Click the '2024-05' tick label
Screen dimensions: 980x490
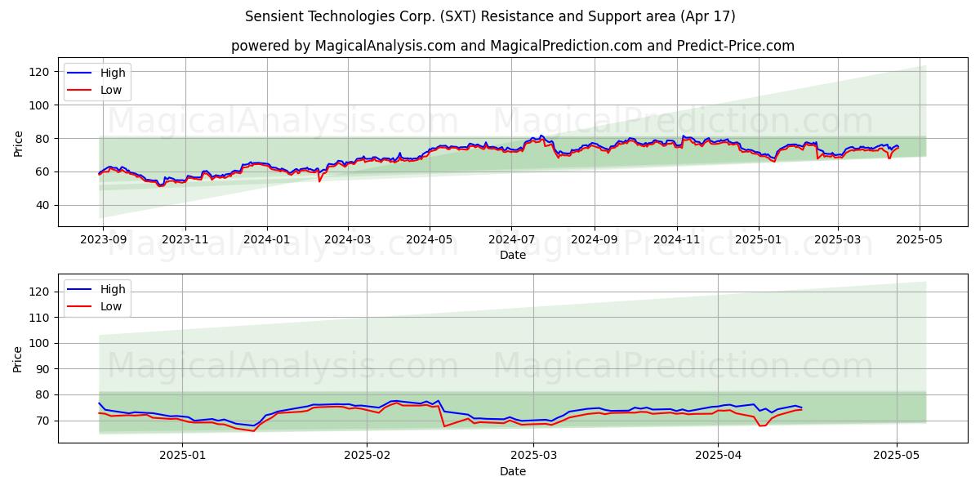[430, 239]
